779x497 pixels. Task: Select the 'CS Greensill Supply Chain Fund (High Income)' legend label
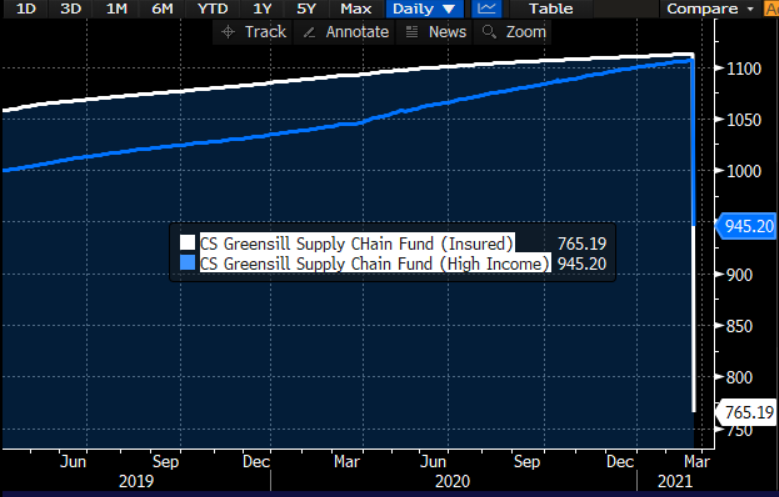(375, 263)
